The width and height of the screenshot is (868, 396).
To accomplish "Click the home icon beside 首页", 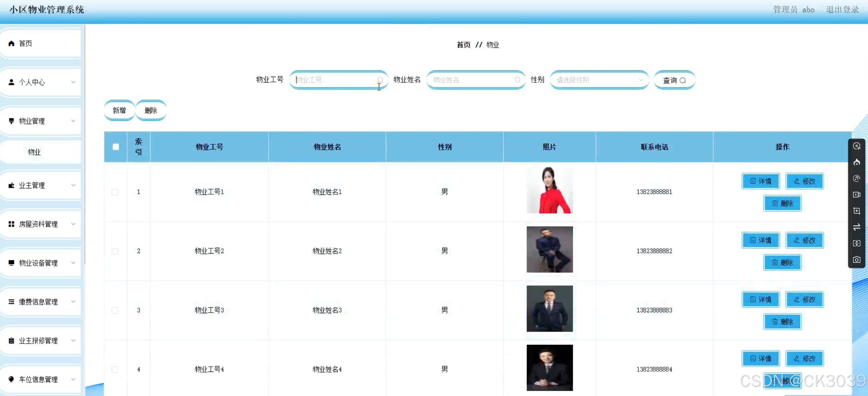I will (x=11, y=44).
